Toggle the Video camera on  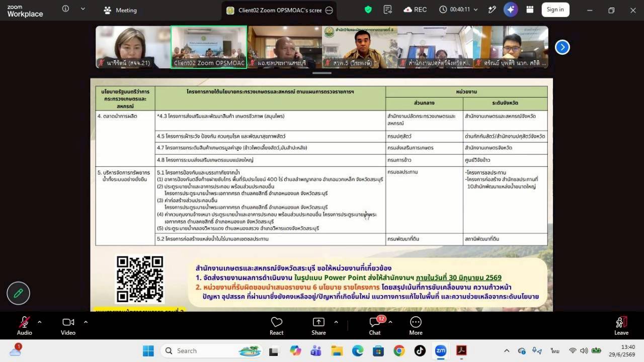pos(68,325)
